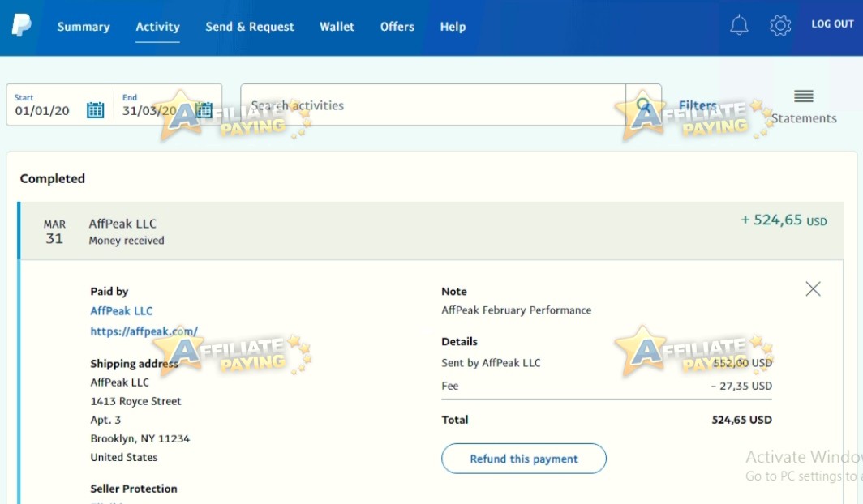Click 'Brooklyn, NY 11234' address line
The width and height of the screenshot is (863, 504).
(x=140, y=438)
